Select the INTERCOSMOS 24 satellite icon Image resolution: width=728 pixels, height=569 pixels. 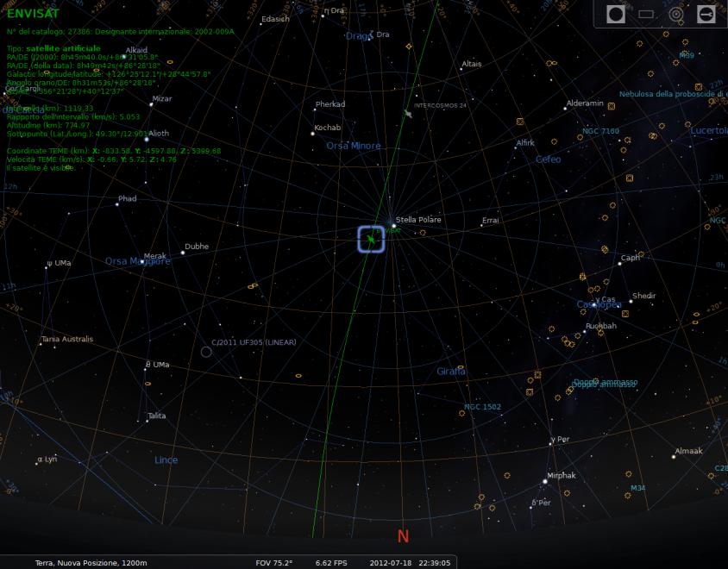pos(408,114)
